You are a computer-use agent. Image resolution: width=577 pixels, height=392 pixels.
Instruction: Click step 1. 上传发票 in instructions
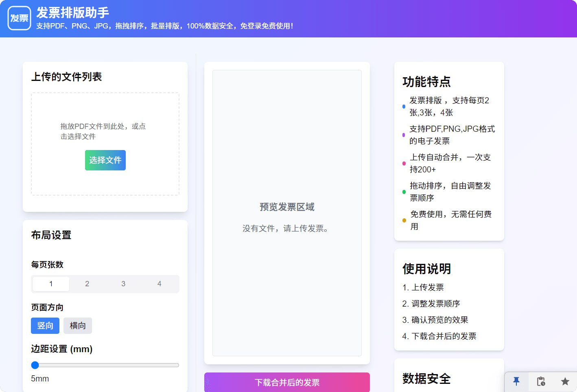[x=423, y=287]
